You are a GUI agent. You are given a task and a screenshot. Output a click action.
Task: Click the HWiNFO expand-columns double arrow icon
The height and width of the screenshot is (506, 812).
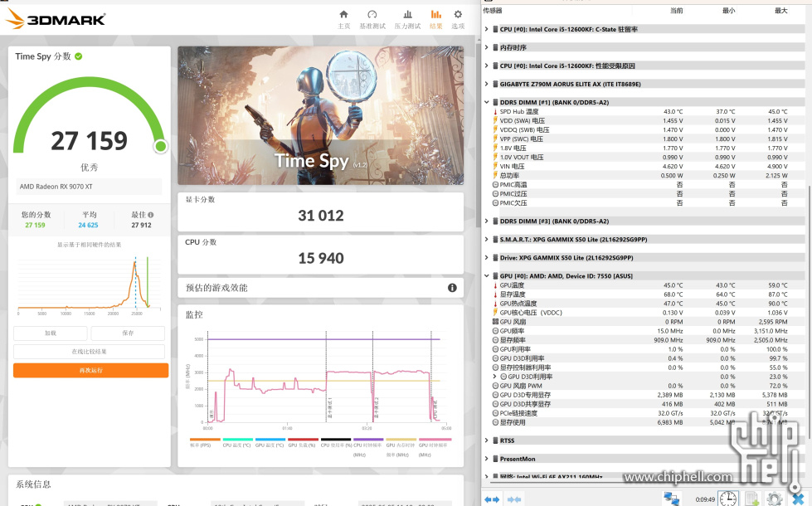(x=492, y=499)
